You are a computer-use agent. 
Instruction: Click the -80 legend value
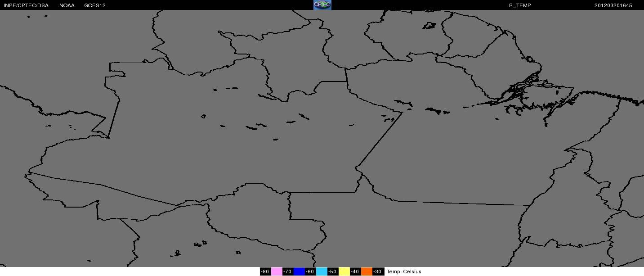coord(265,271)
